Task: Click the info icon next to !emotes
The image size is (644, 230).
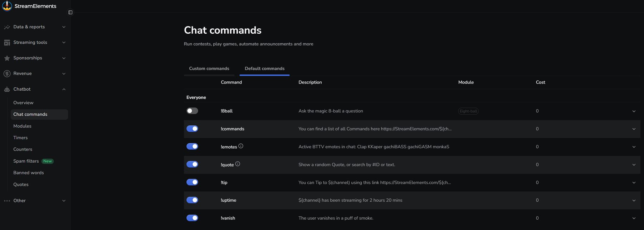Action: [241, 146]
